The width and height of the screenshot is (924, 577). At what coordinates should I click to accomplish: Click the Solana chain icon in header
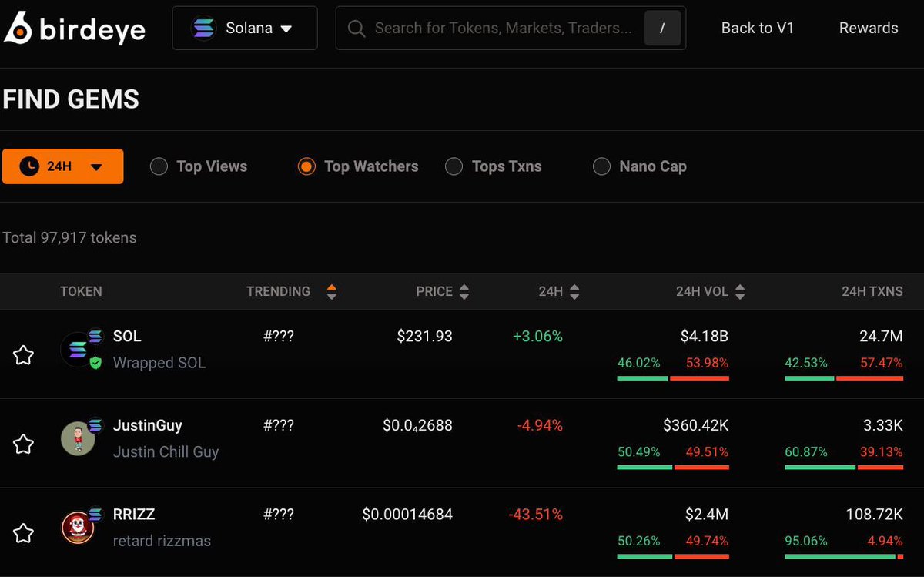204,29
